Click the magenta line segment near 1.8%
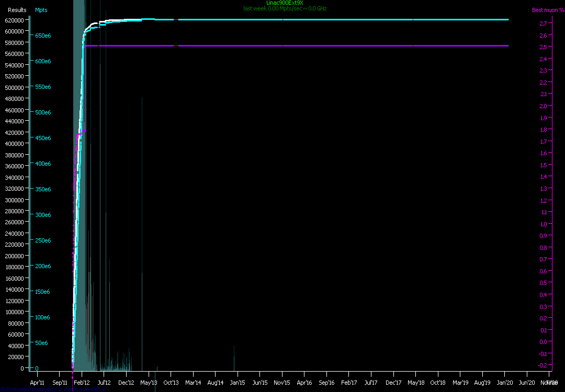Screen dimensions: 565x392 pyautogui.click(x=83, y=132)
